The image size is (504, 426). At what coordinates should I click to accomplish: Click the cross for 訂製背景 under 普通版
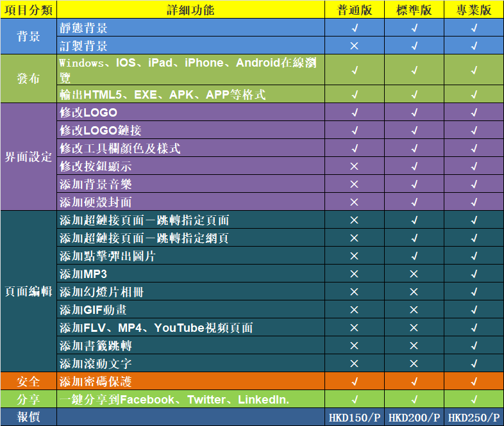(x=354, y=46)
